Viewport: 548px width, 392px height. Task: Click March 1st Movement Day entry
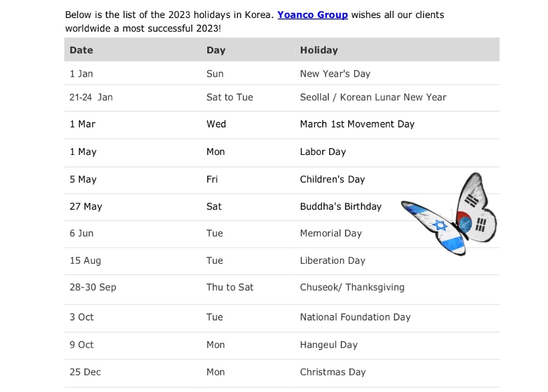tap(357, 124)
